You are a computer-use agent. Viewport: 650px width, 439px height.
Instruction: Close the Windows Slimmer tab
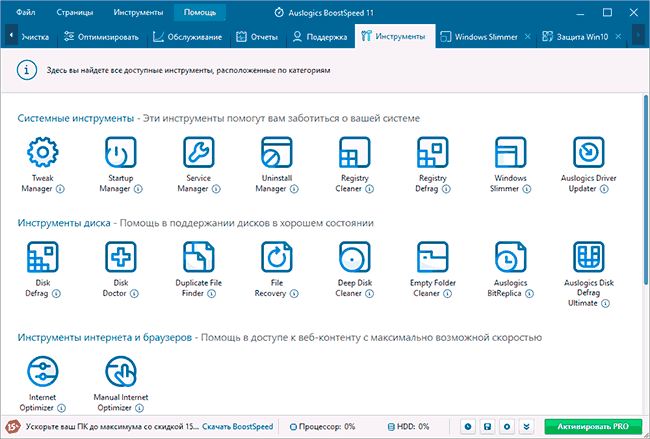[528, 36]
